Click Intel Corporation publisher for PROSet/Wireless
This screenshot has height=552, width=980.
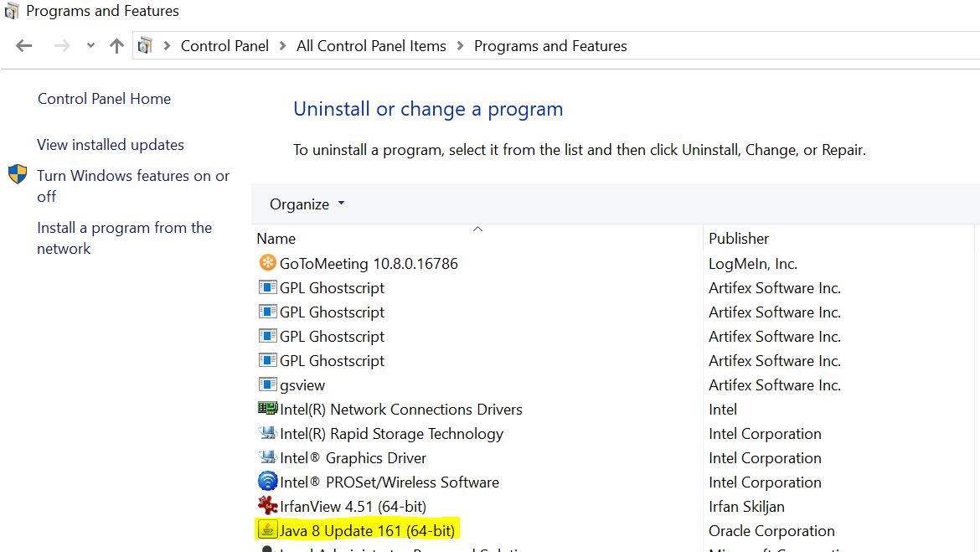tap(765, 482)
